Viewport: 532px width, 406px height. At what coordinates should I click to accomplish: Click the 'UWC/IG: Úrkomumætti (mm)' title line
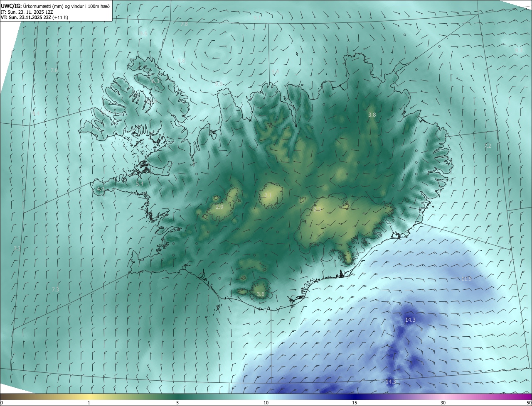[x=55, y=6]
